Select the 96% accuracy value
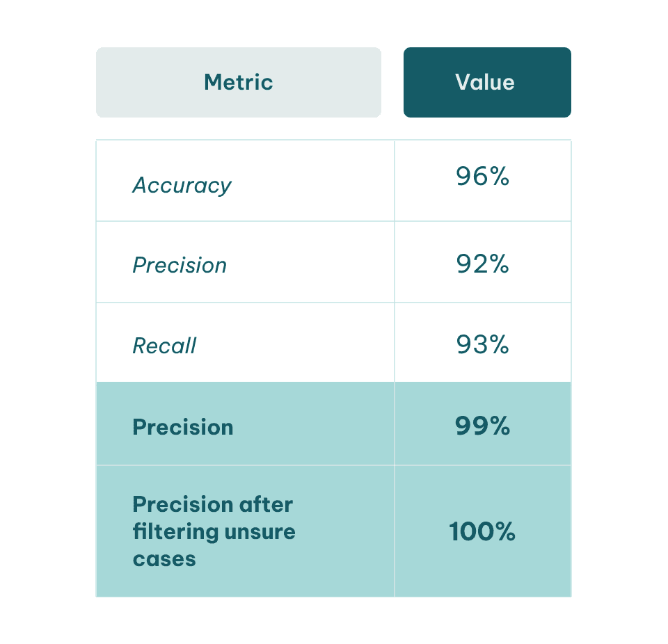 [x=482, y=176]
